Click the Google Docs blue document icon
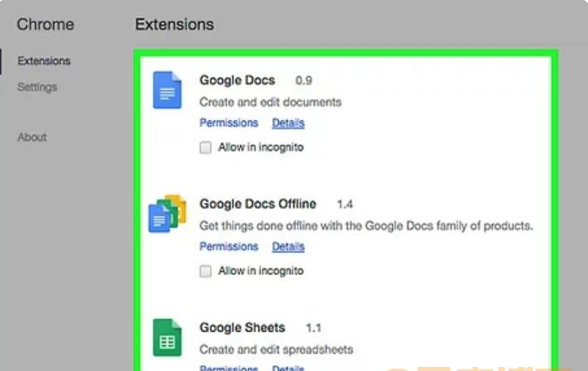Screen dimensions: 588x371 tap(167, 89)
